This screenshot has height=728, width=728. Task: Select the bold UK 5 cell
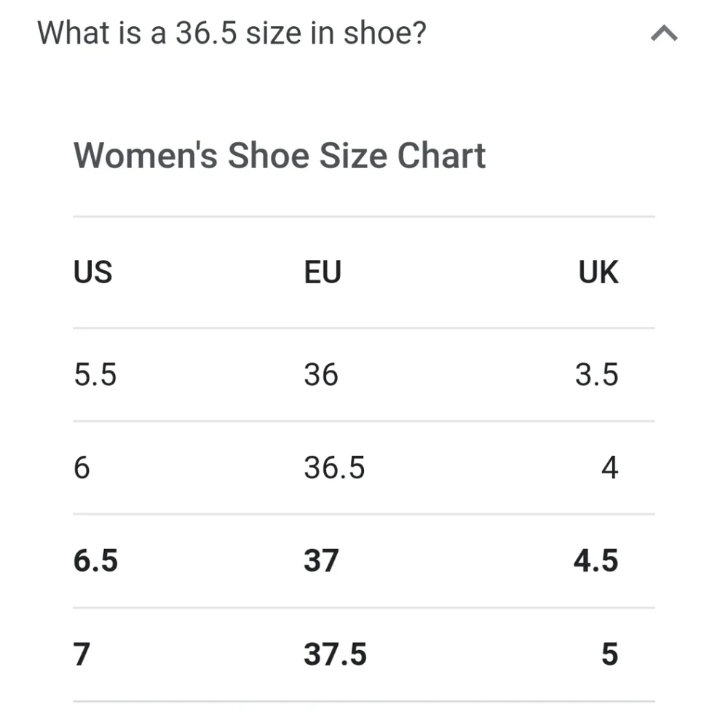coord(610,654)
